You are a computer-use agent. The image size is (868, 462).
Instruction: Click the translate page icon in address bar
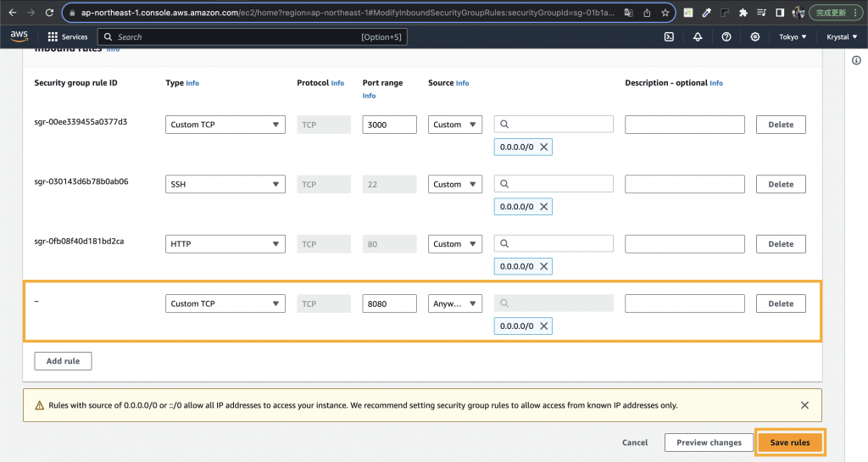(x=629, y=13)
